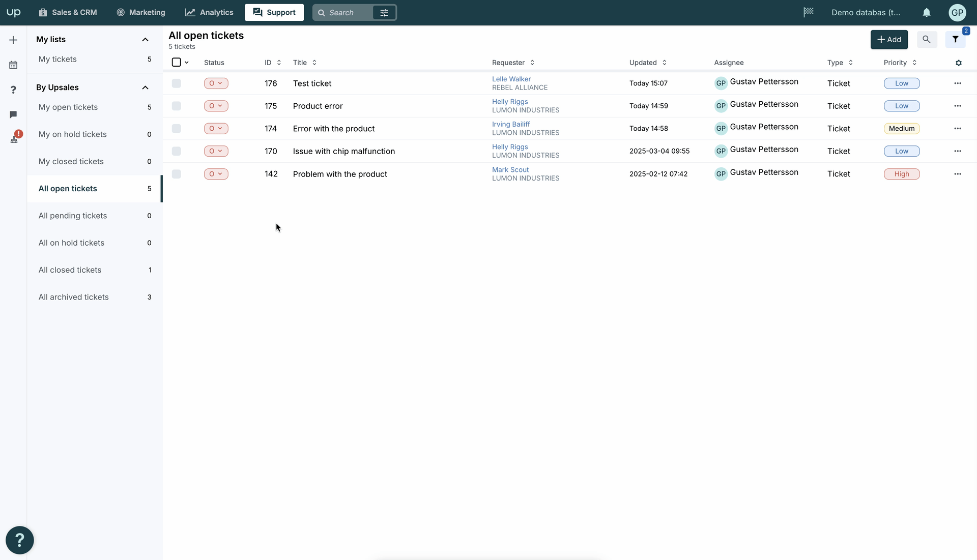977x560 pixels.
Task: Show My open tickets list
Action: (95, 107)
